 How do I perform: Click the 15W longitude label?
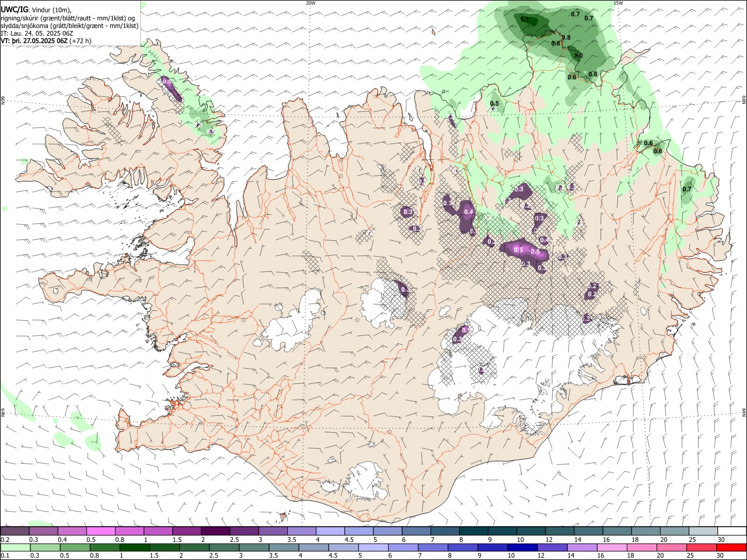click(x=617, y=3)
